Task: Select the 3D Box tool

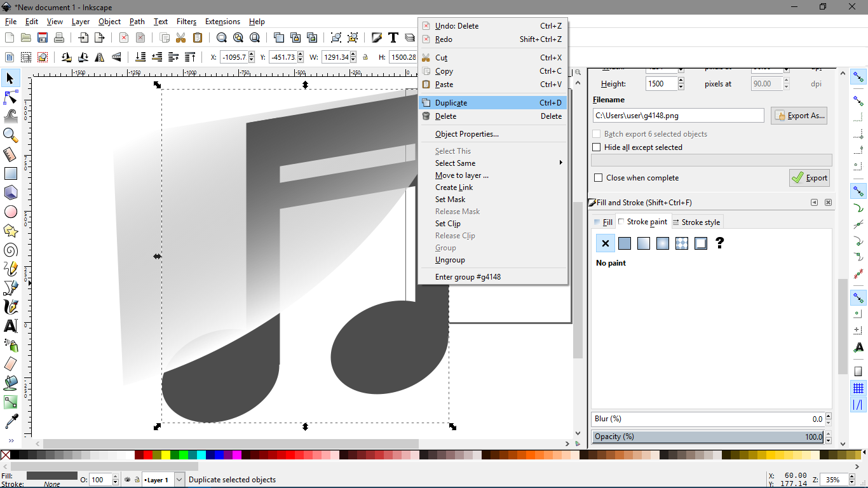Action: point(11,193)
